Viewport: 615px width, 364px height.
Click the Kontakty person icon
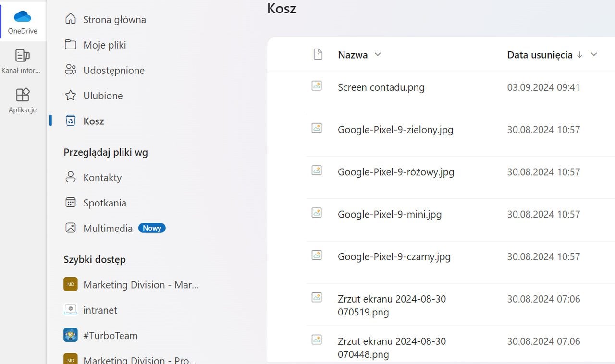click(x=71, y=177)
